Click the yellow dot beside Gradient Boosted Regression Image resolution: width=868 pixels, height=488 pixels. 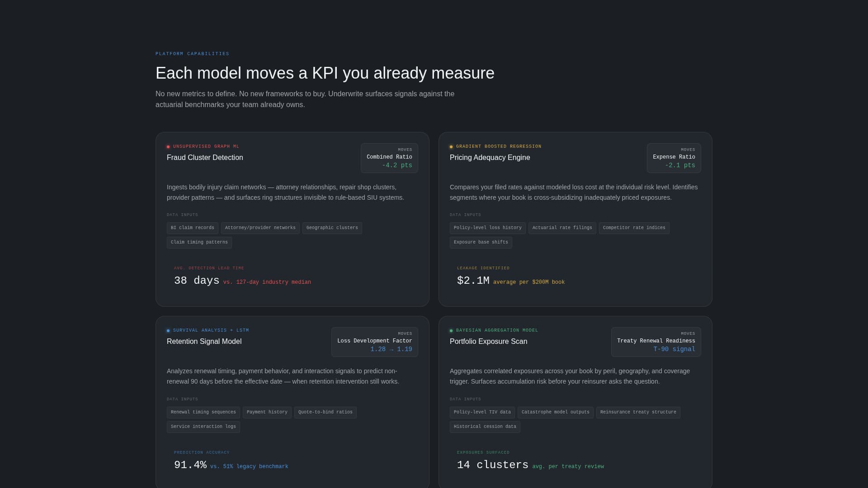[451, 147]
